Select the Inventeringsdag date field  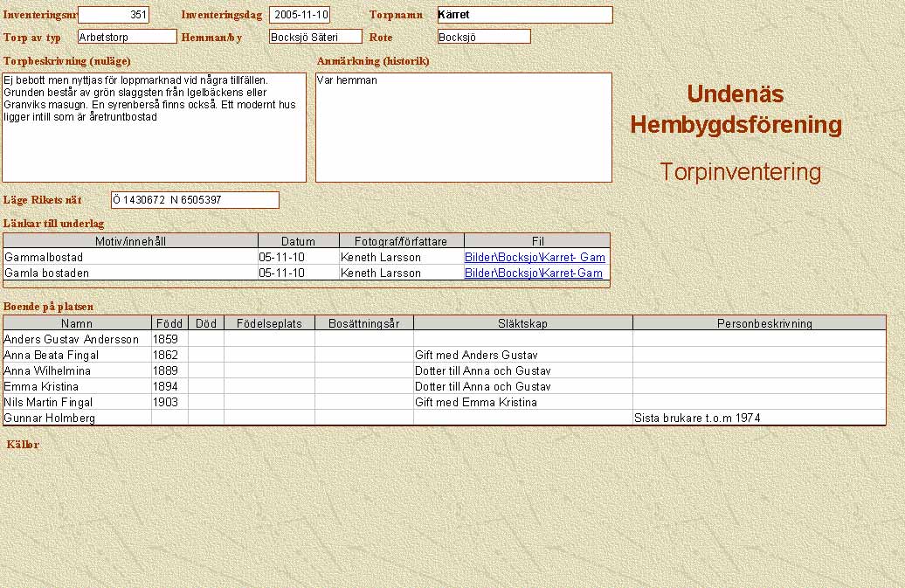pos(300,15)
